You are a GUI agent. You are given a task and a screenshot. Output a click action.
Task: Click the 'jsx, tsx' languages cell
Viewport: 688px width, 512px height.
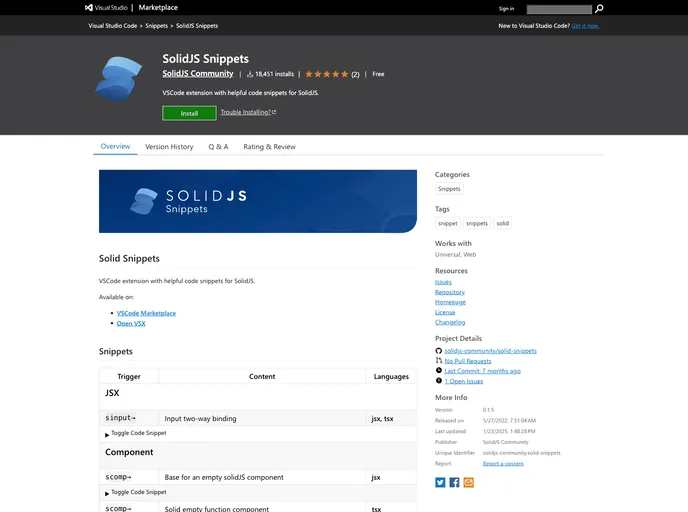point(391,418)
